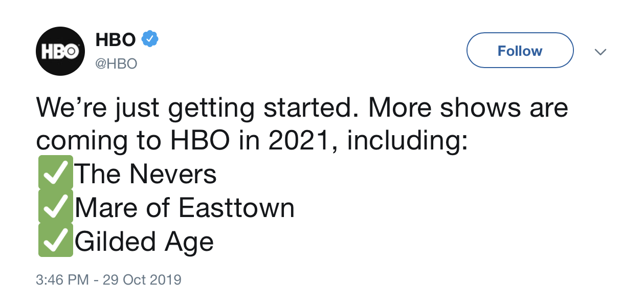644x302 pixels.
Task: Click the green checkmark beside Gilded Age
Action: 56,241
